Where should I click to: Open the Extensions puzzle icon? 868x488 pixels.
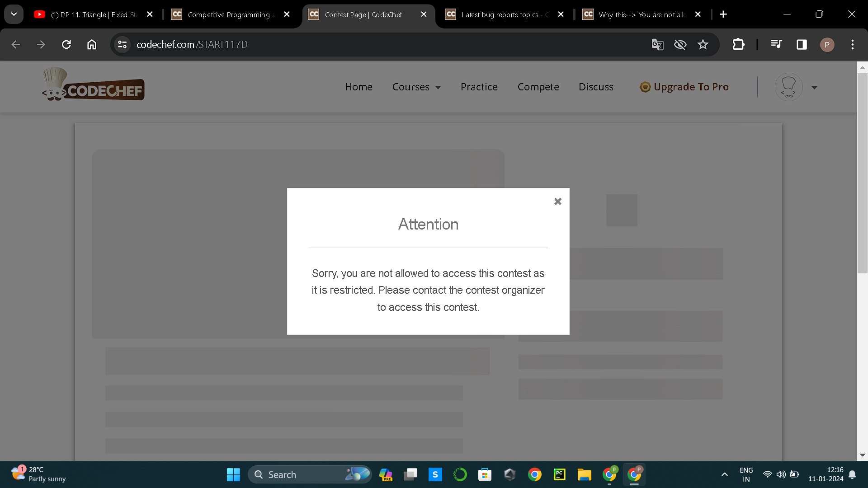(738, 44)
